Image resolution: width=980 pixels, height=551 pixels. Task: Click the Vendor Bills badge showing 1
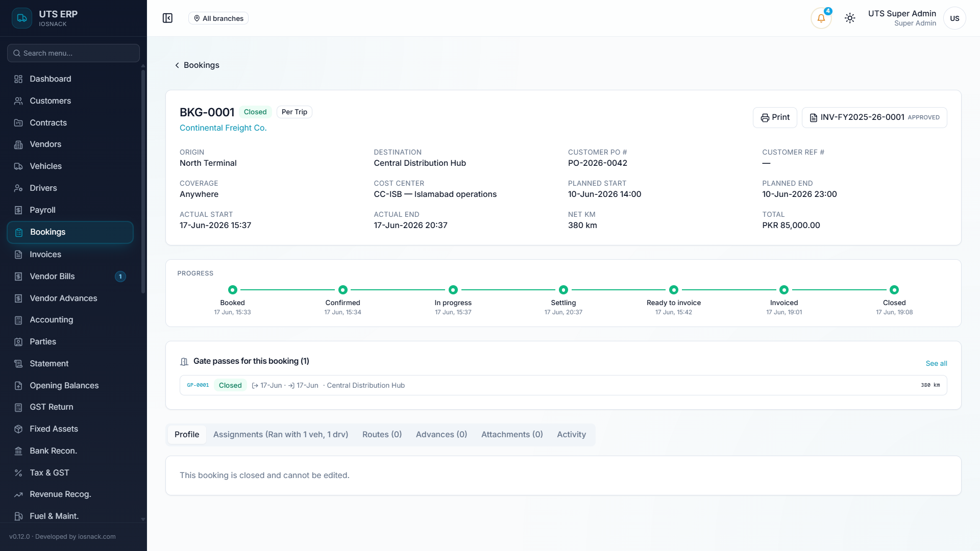120,277
